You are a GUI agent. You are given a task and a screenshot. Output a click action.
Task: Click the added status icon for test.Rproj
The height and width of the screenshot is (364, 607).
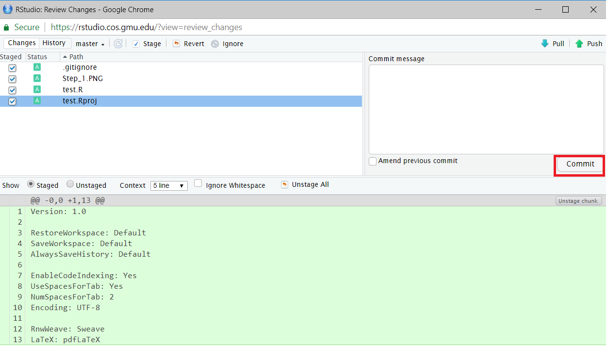click(37, 101)
